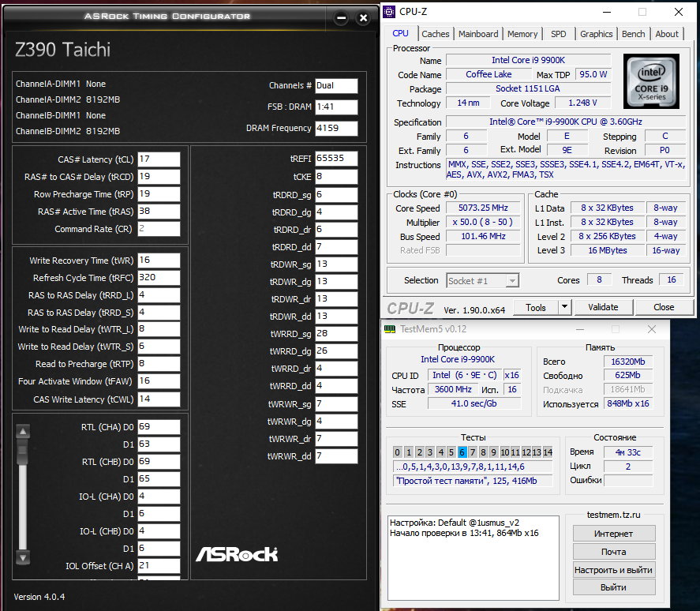Image resolution: width=700 pixels, height=611 pixels.
Task: Switch to the Mainboard tab in CPU-Z
Action: [478, 34]
